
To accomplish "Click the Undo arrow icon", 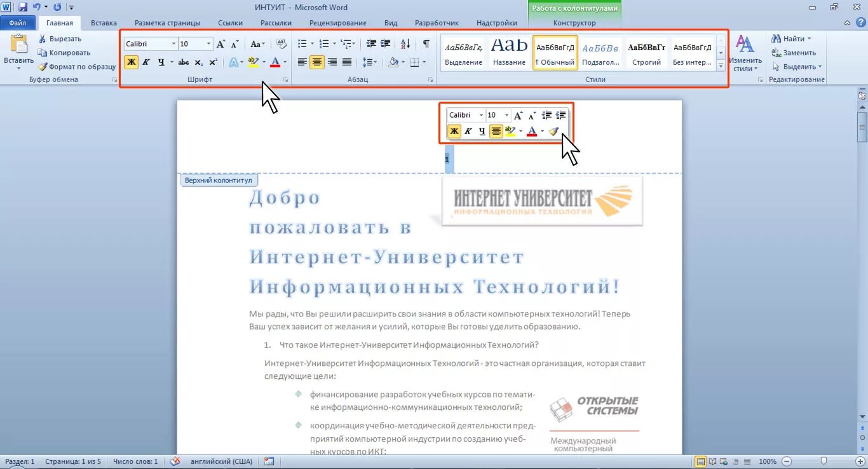I will pyautogui.click(x=37, y=7).
